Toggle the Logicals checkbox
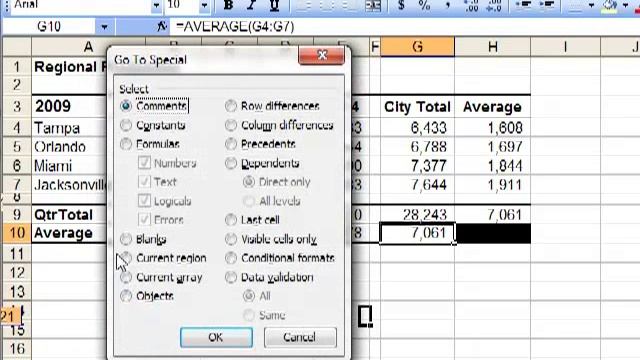Screen dimensions: 640x360 (x=144, y=201)
